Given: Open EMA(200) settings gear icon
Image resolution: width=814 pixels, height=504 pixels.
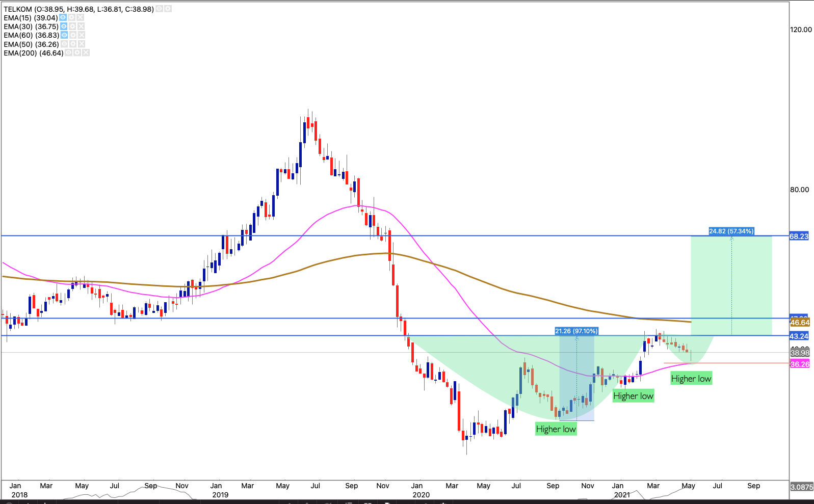Looking at the screenshot, I should pyautogui.click(x=77, y=53).
